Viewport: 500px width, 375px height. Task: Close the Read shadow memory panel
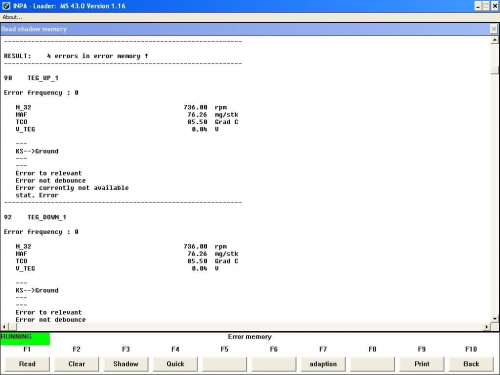(494, 29)
